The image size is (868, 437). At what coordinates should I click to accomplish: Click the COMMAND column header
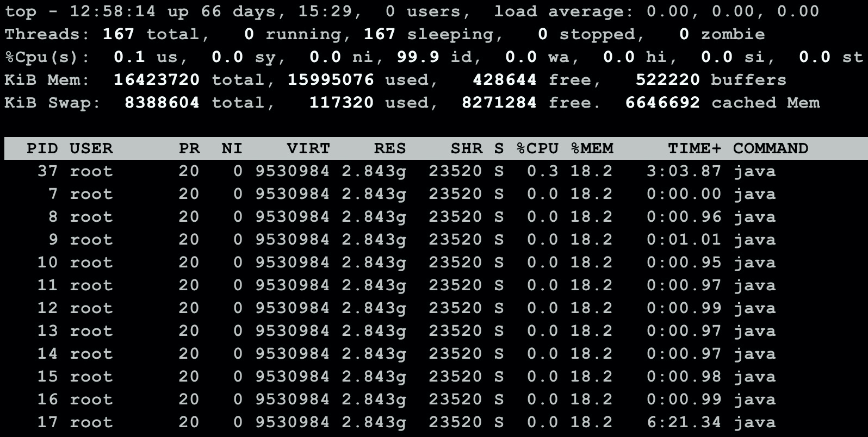[x=771, y=148]
